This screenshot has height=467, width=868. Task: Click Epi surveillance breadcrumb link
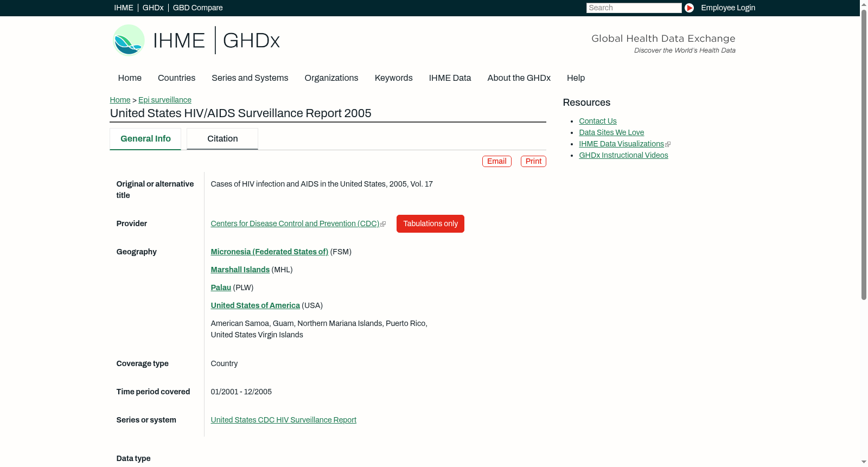coord(165,100)
